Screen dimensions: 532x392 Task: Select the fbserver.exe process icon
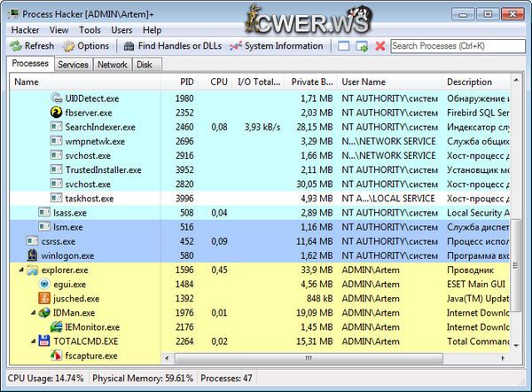coord(58,113)
